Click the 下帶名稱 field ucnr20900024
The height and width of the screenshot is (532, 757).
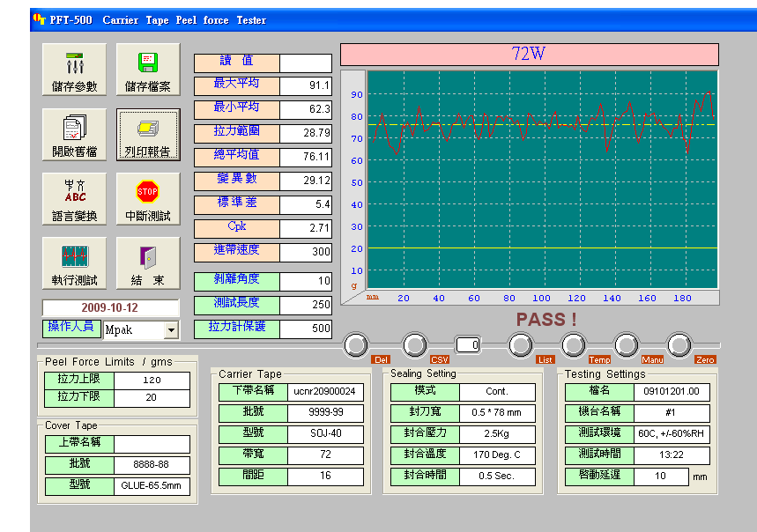click(x=325, y=392)
